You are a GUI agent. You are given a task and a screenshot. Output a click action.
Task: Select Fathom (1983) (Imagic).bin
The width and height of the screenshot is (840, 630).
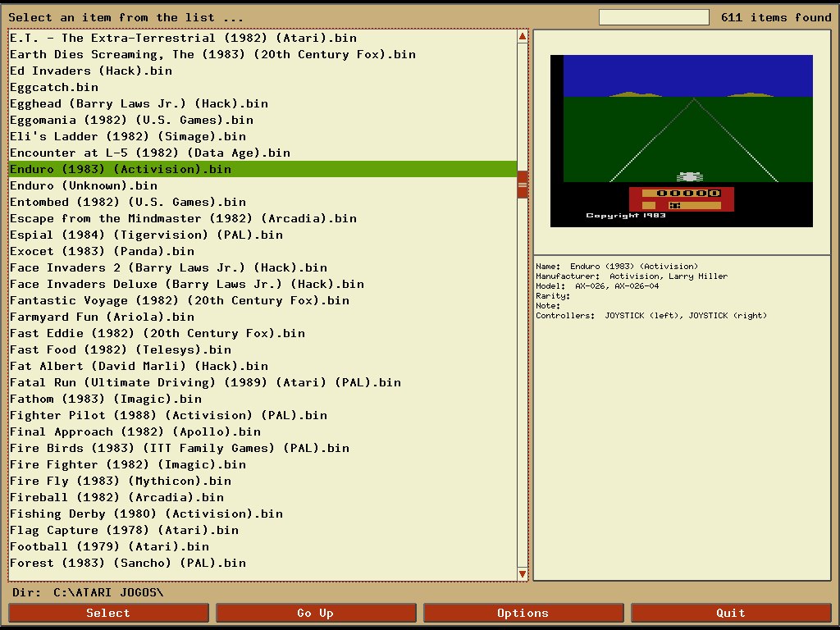coord(106,399)
